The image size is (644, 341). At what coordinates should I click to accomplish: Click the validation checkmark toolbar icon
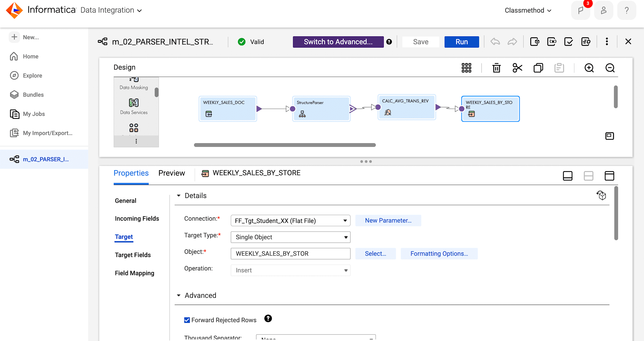(x=569, y=41)
